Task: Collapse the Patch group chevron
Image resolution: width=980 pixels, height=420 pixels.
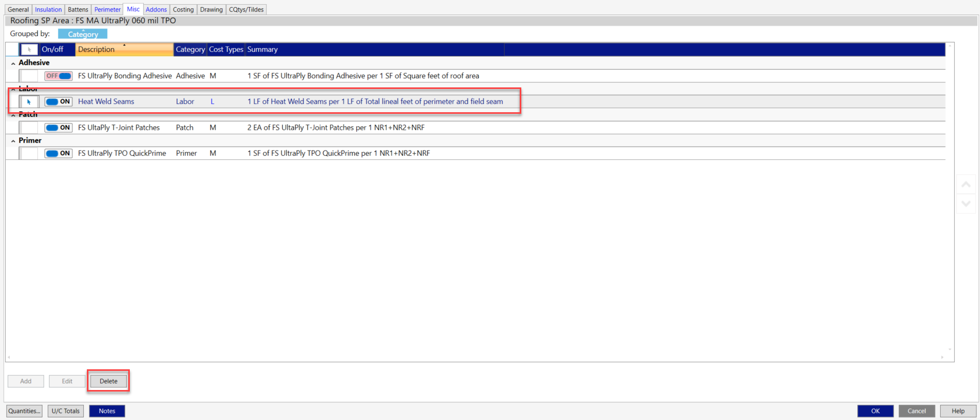Action: click(x=13, y=115)
